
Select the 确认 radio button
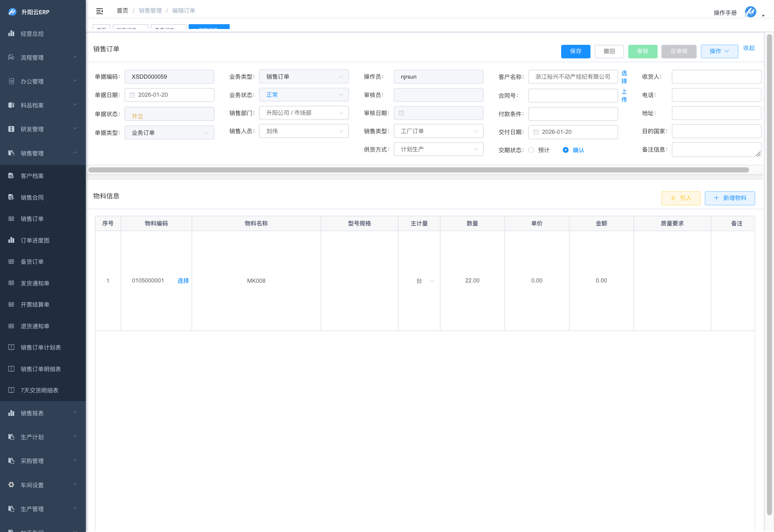[x=566, y=150]
